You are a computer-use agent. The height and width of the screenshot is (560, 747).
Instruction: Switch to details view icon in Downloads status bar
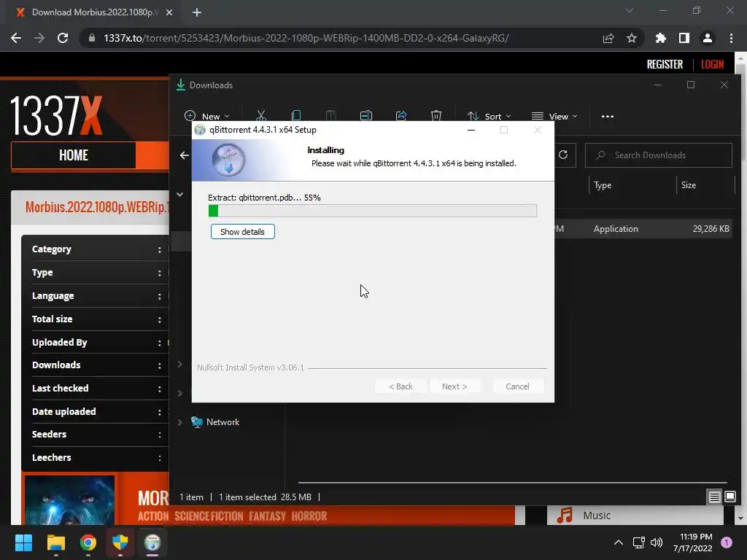tap(714, 497)
